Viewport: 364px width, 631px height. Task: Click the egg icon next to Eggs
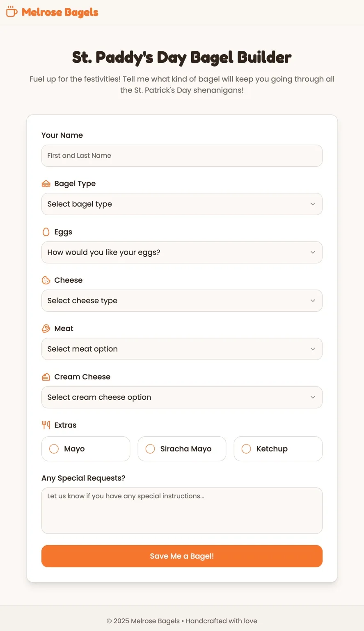46,232
